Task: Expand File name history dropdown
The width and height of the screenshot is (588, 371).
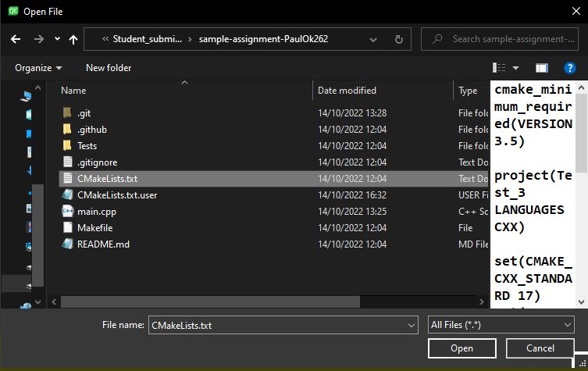Action: point(412,326)
